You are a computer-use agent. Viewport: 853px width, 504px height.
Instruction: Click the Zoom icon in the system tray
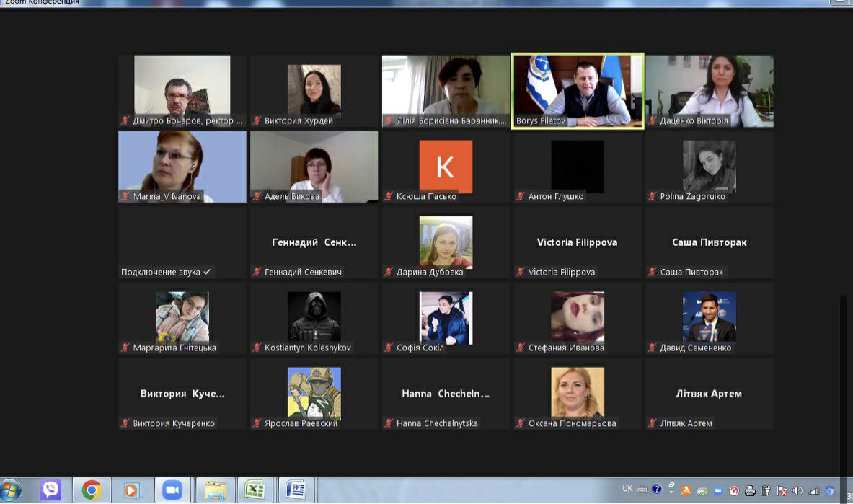coord(718,491)
